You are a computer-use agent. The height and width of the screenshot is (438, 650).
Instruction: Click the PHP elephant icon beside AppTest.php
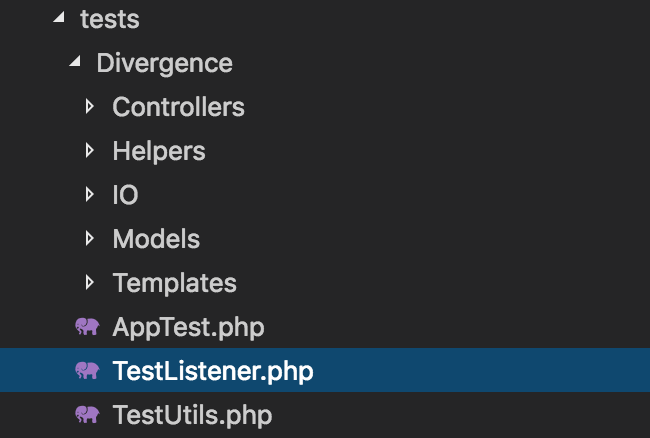tap(88, 327)
